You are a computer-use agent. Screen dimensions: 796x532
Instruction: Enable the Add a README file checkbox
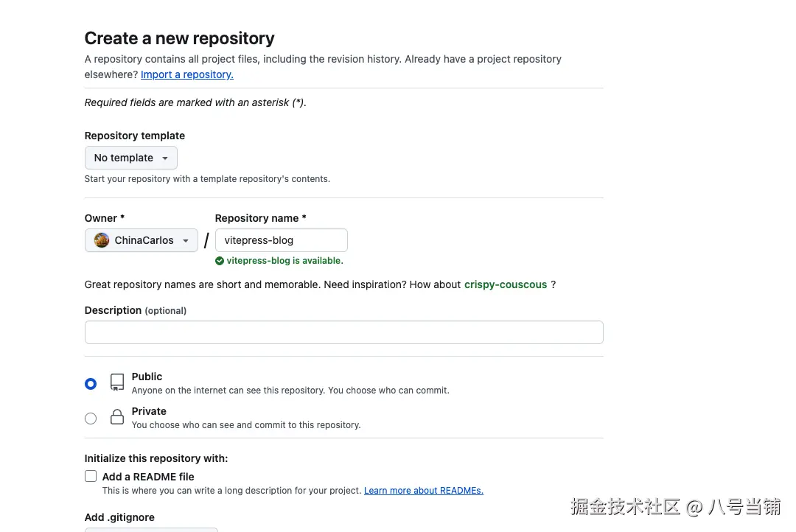tap(91, 476)
